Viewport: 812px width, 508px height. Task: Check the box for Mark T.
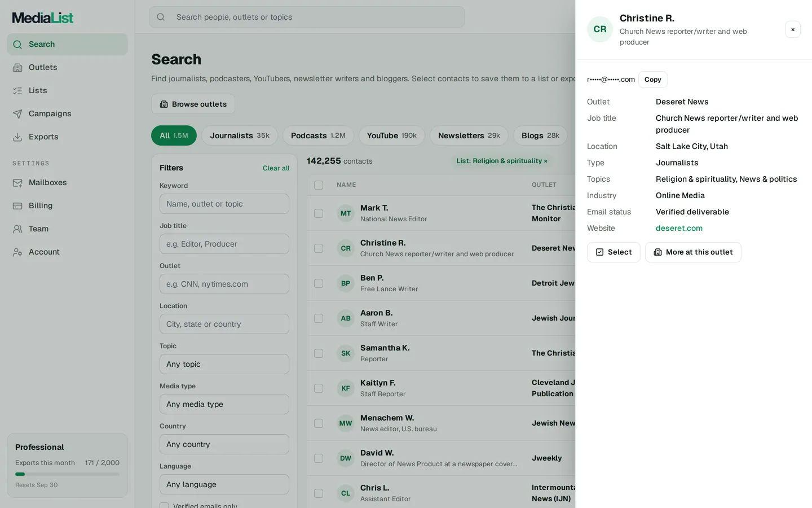tap(319, 213)
